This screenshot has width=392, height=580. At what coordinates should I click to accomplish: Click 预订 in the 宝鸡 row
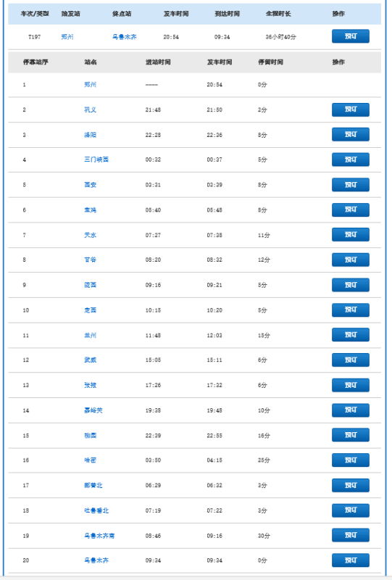pos(350,210)
